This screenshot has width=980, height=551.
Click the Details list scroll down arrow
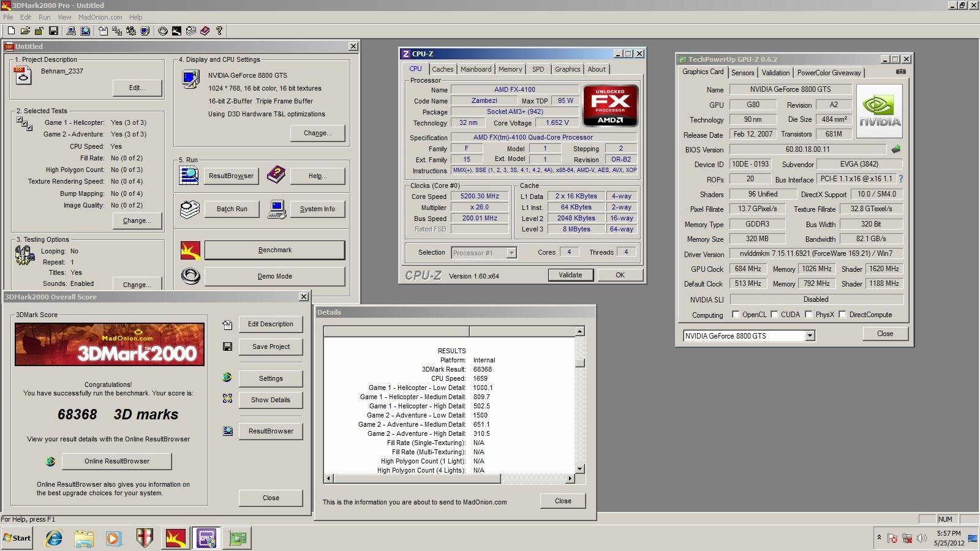coord(580,469)
